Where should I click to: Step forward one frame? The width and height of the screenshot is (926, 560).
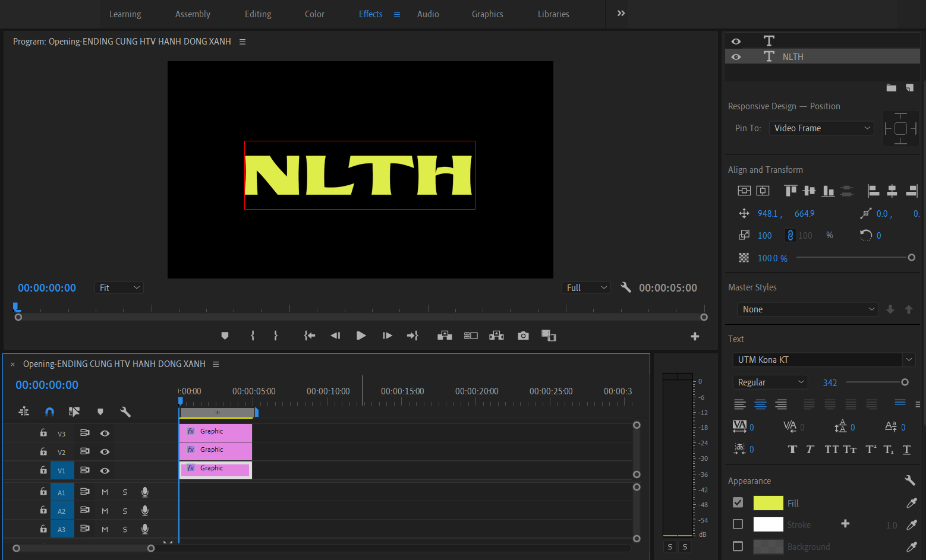[387, 336]
